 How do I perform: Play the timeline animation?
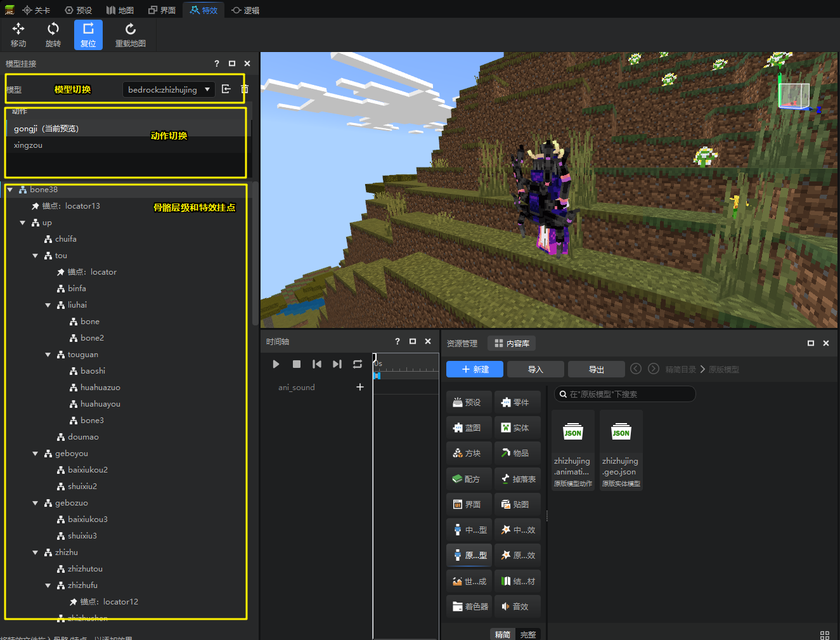tap(276, 364)
